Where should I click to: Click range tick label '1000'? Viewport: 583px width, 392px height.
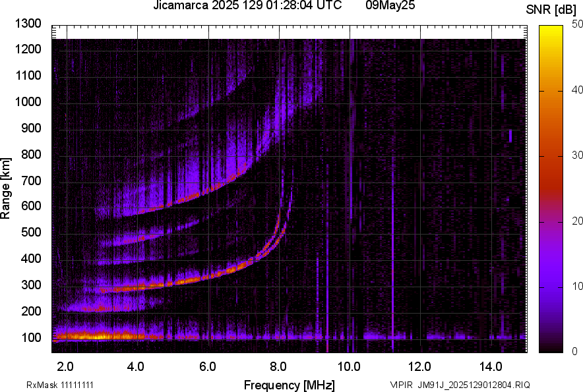click(x=28, y=101)
